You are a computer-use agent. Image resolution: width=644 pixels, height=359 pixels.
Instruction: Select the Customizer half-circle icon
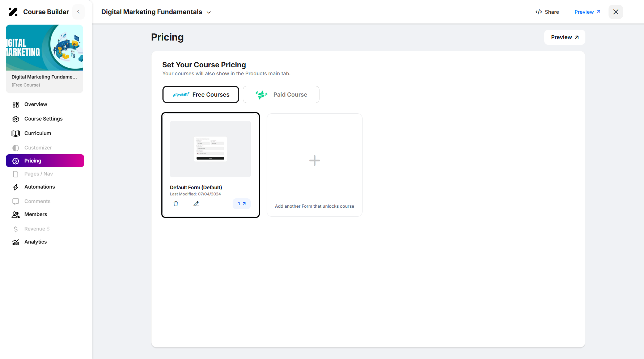click(16, 148)
